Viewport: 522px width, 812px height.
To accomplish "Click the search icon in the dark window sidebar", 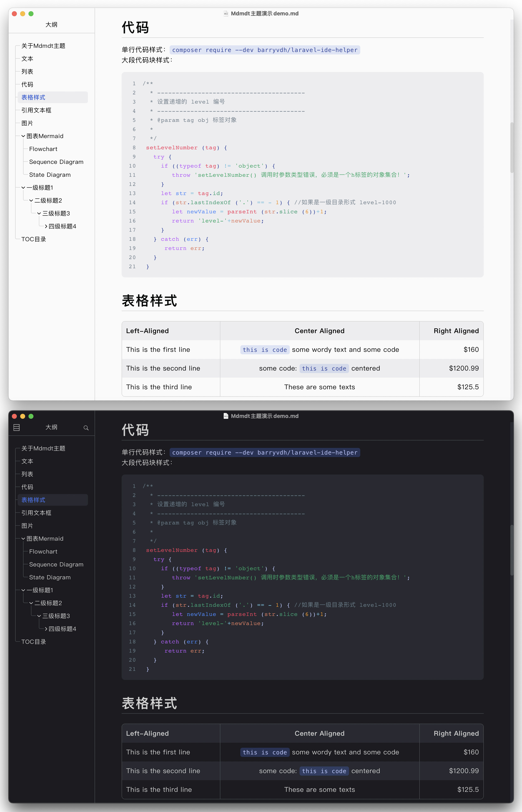I will point(86,428).
